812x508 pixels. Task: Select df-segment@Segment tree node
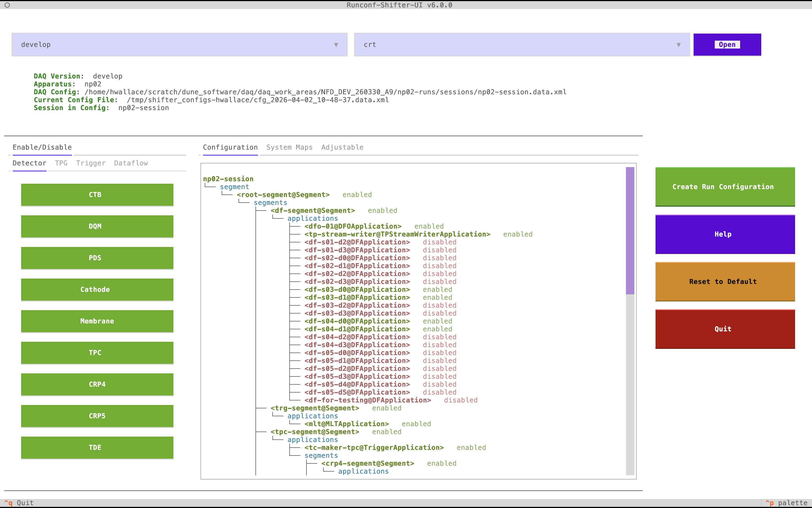pos(313,211)
